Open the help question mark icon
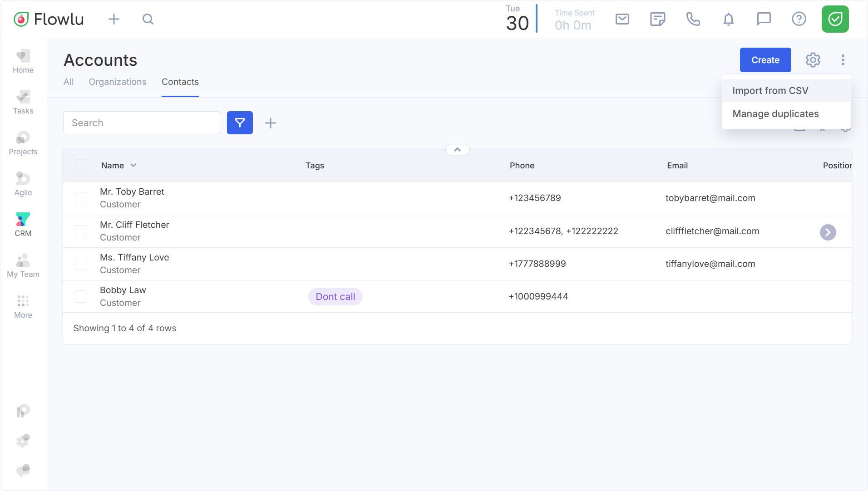The height and width of the screenshot is (491, 868). point(799,19)
